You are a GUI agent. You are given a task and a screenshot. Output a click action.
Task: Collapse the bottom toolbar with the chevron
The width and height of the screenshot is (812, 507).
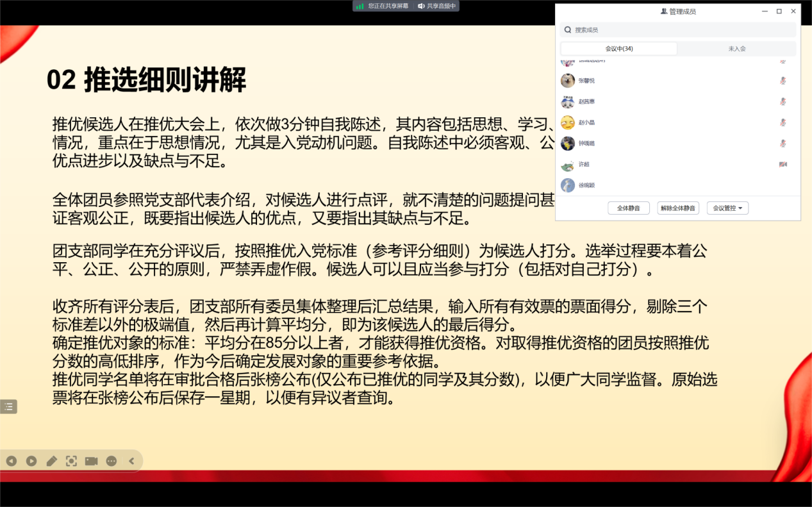pos(131,461)
